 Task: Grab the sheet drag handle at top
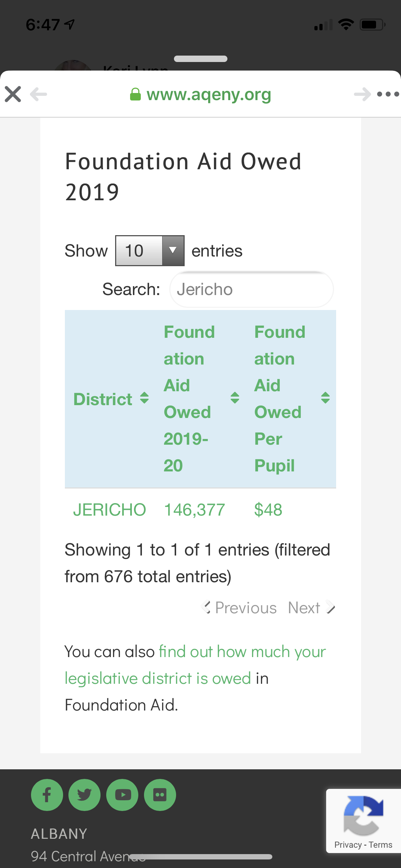tap(200, 59)
